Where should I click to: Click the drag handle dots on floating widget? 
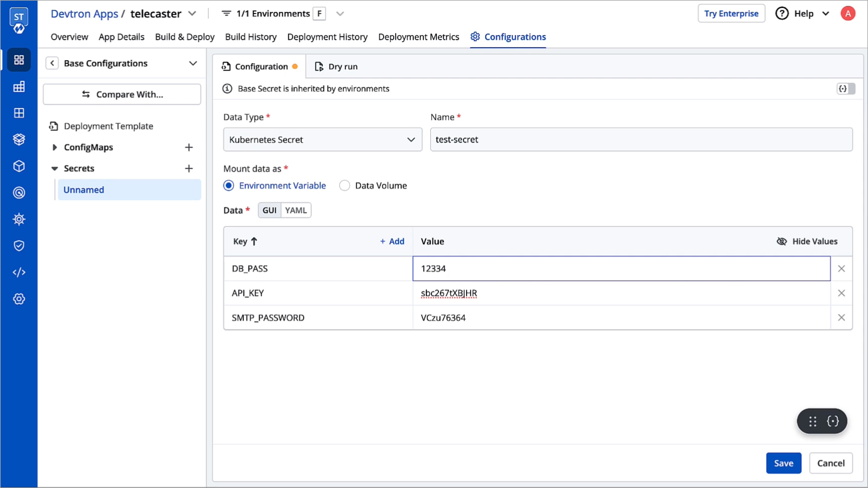[813, 421]
